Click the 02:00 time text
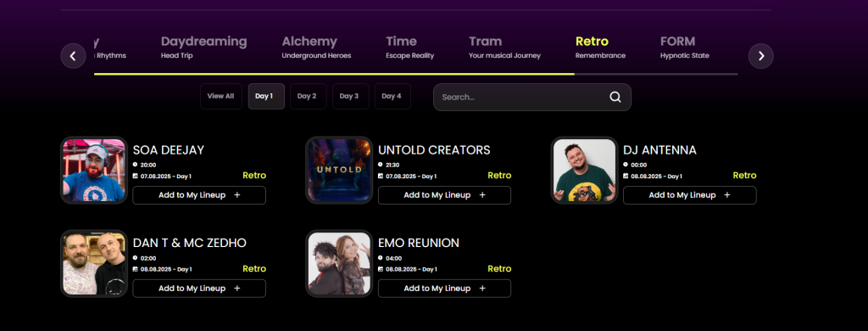 pos(147,258)
